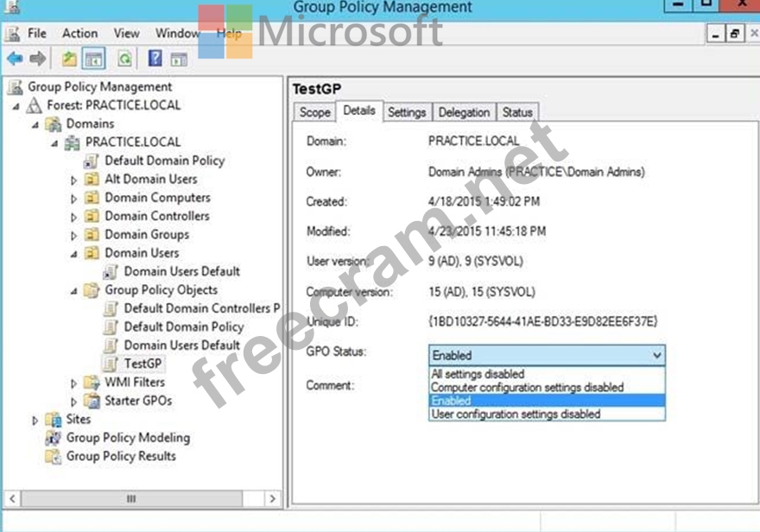Click the Forward arrow toolbar icon
This screenshot has width=760, height=532.
37,59
